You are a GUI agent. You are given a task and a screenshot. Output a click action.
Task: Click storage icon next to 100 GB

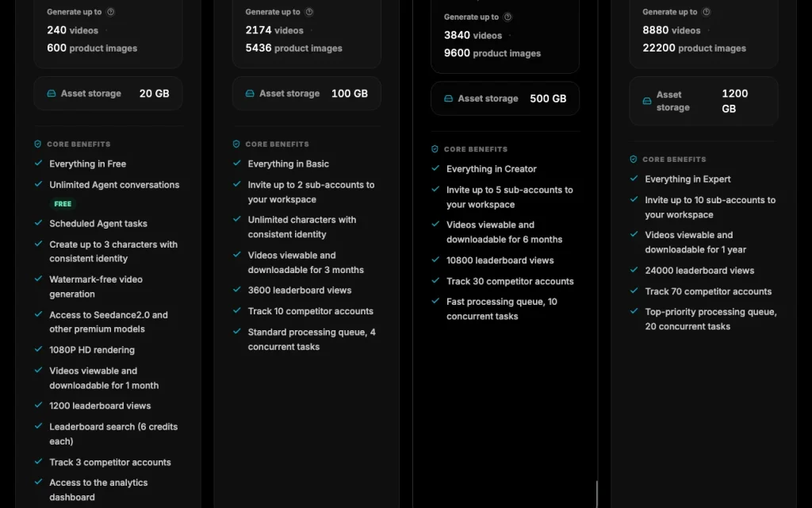(250, 94)
